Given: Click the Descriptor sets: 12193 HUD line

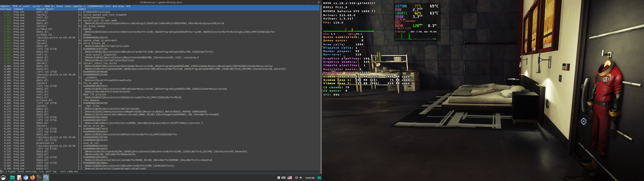Looking at the screenshot, I should pyautogui.click(x=346, y=73).
